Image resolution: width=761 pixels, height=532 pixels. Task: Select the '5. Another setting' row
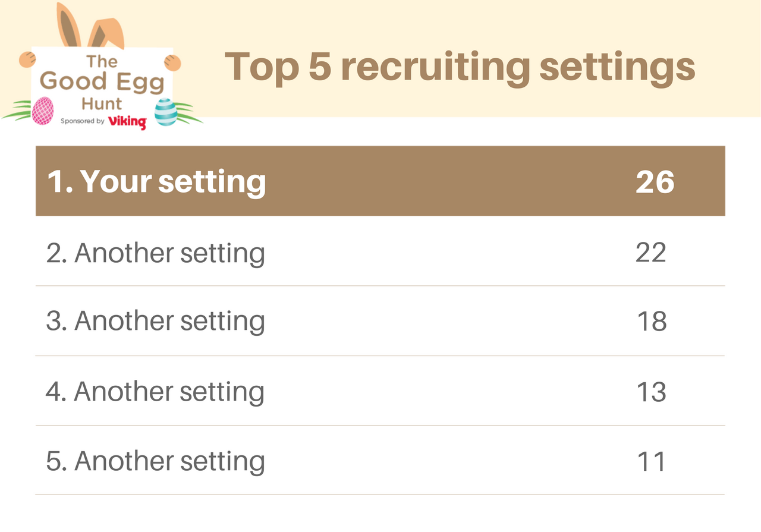coord(380,461)
